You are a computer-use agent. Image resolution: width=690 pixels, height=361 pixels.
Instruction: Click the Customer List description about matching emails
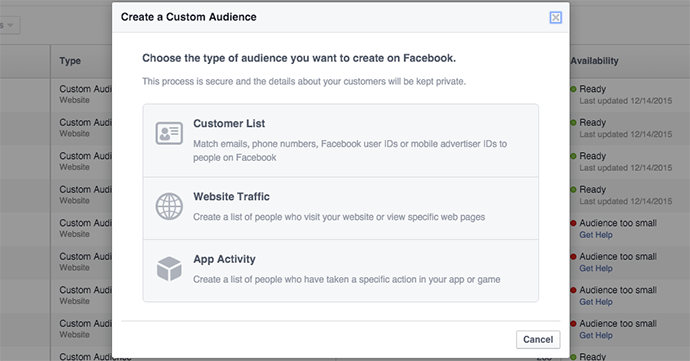[350, 151]
